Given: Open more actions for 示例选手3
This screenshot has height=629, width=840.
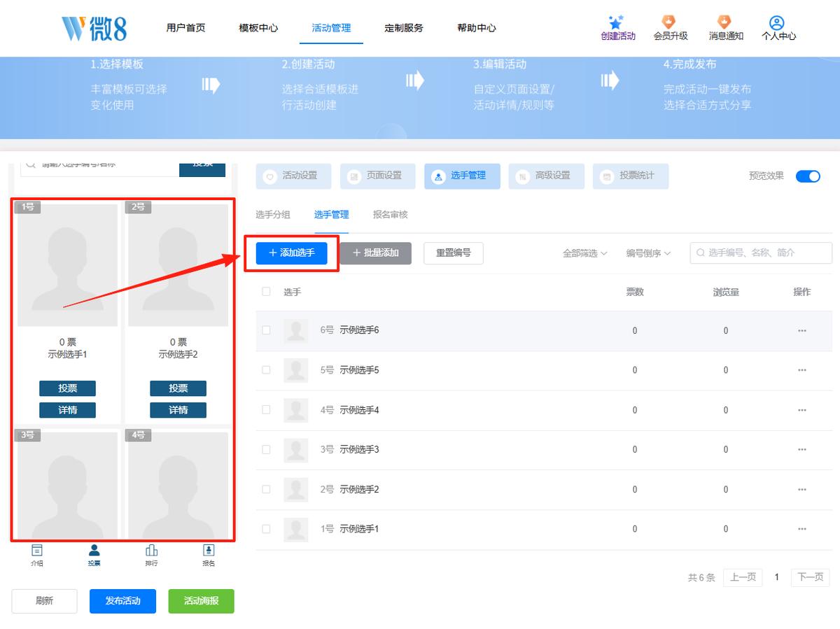Looking at the screenshot, I should pyautogui.click(x=802, y=449).
